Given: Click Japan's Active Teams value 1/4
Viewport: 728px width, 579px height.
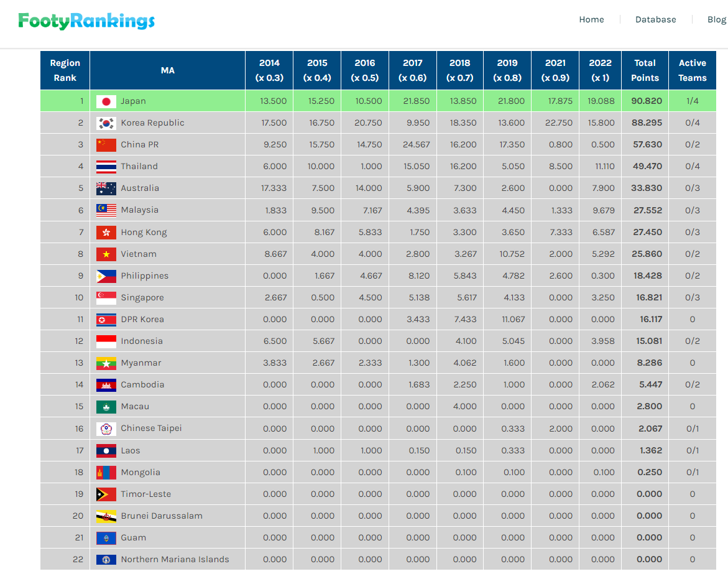Looking at the screenshot, I should 692,101.
